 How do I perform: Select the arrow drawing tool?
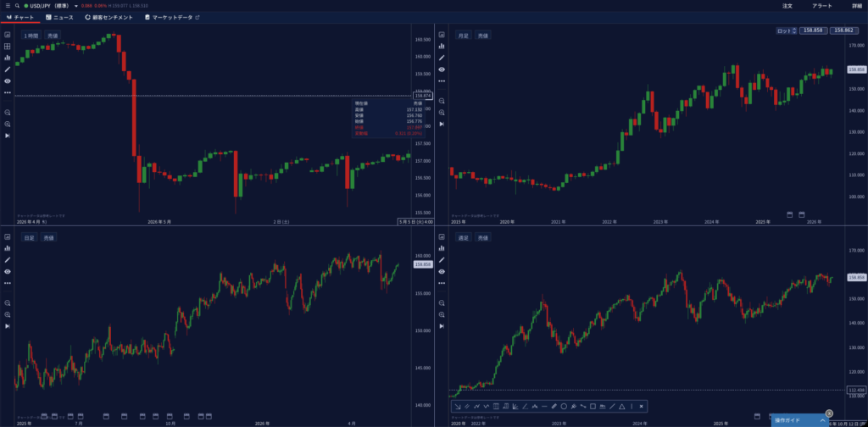[x=457, y=407]
